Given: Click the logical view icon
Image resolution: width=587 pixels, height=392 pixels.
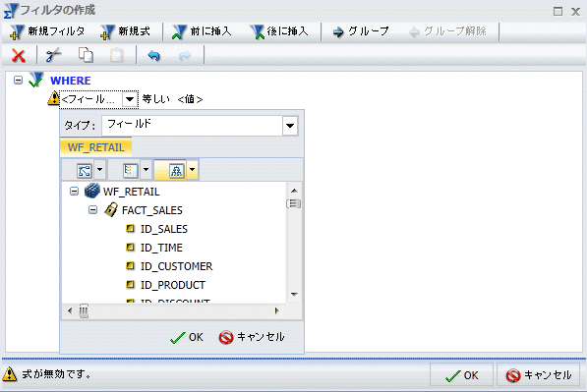Looking at the screenshot, I should (x=85, y=171).
